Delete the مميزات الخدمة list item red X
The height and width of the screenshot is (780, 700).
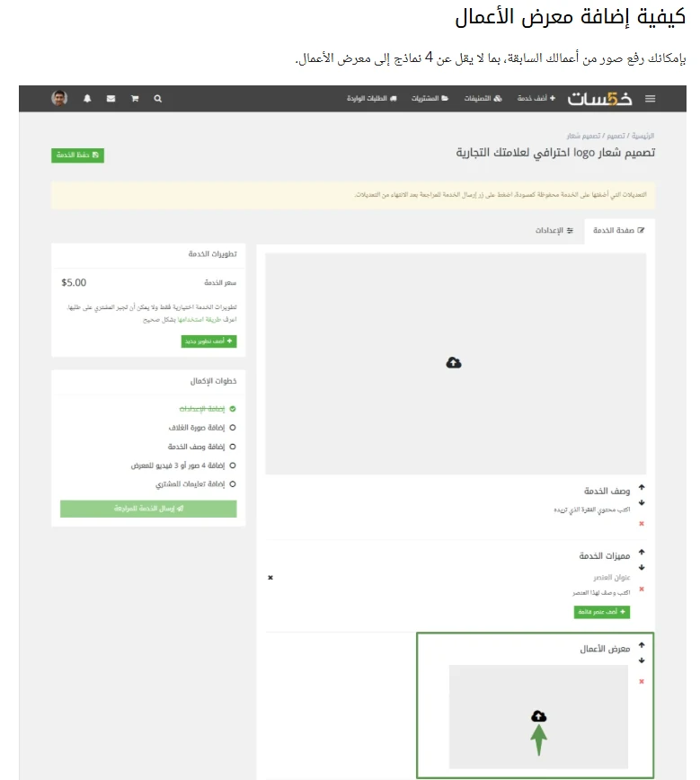tap(642, 589)
